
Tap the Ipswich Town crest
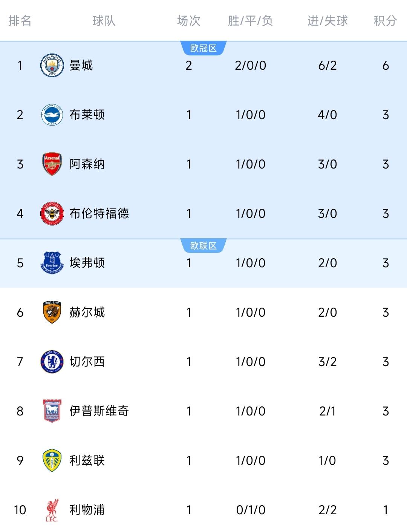coord(52,411)
